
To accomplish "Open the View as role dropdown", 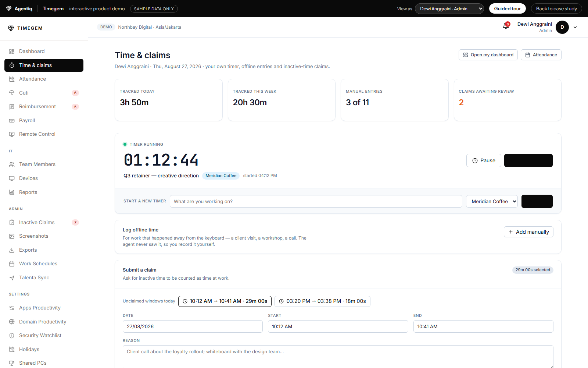I will pos(449,8).
